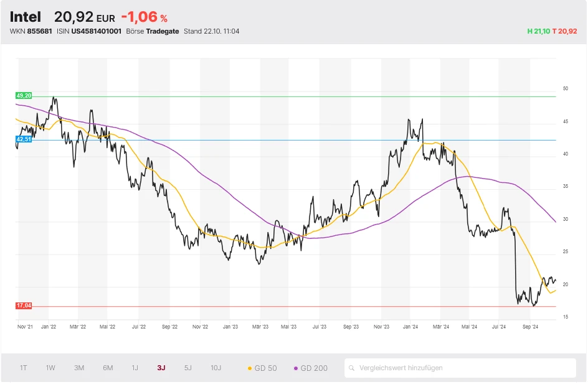Switch to the 1J chart period
Screen dimensions: 588x387
135,368
